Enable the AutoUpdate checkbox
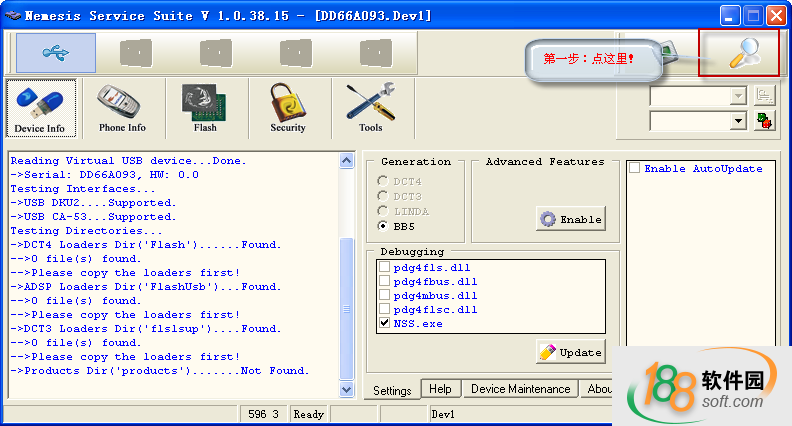Image resolution: width=792 pixels, height=426 pixels. pos(634,168)
